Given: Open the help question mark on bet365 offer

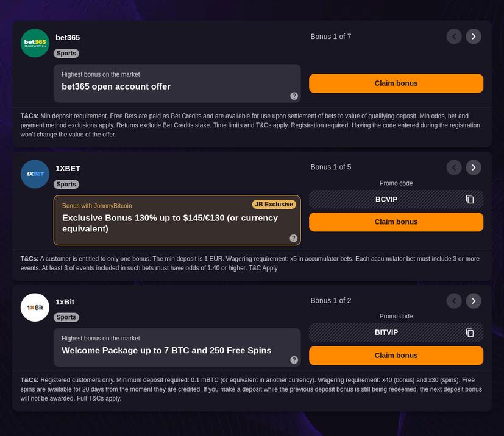Looking at the screenshot, I should pos(294,96).
